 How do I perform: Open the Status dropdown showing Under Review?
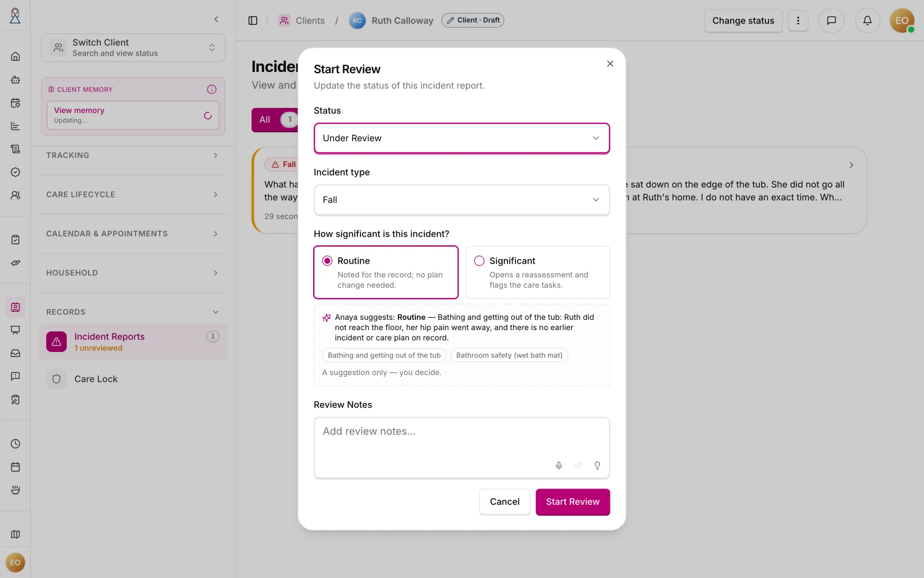[462, 138]
